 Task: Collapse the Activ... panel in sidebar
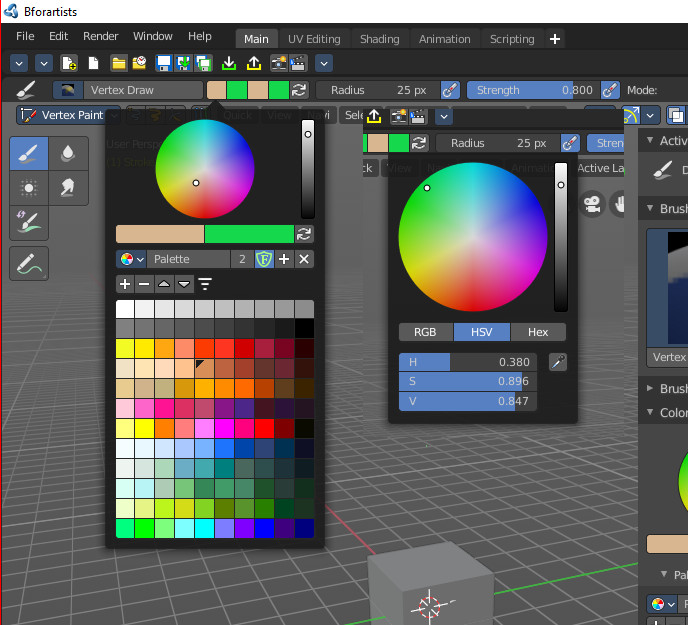650,140
